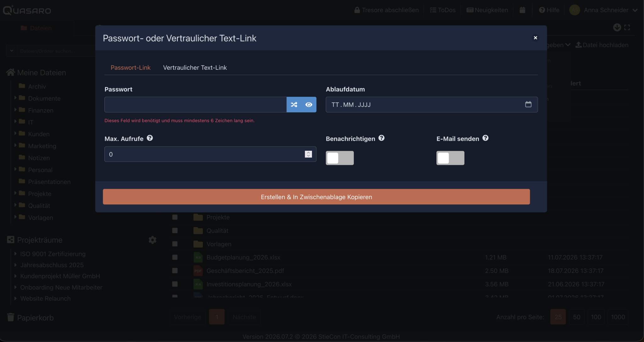Close the Passwort-Link dialog
Image resolution: width=644 pixels, height=342 pixels.
(536, 38)
